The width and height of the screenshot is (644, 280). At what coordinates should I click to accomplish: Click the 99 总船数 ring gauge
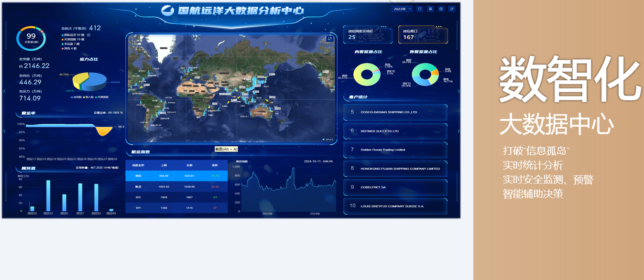[x=31, y=38]
